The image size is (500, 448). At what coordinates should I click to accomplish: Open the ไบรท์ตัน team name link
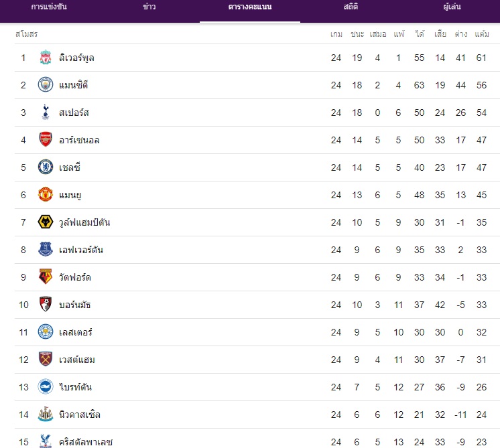pyautogui.click(x=75, y=387)
